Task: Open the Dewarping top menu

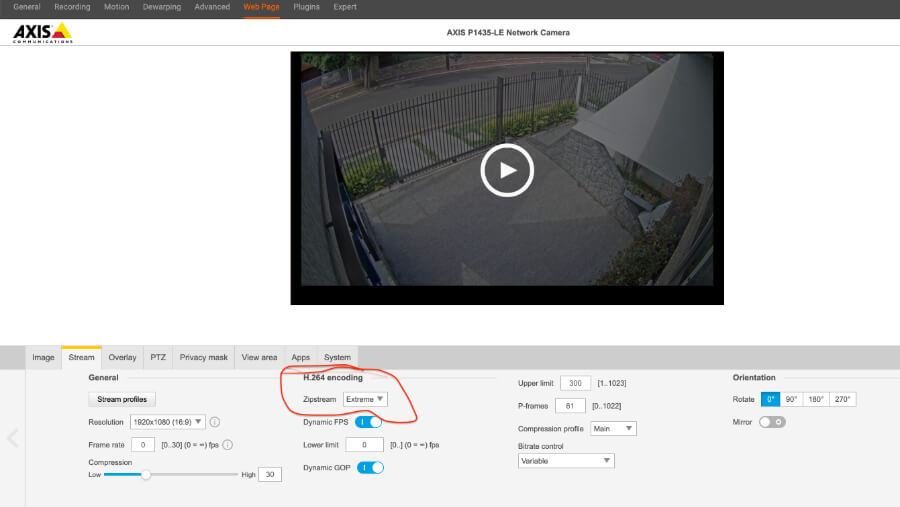Action: (x=162, y=7)
